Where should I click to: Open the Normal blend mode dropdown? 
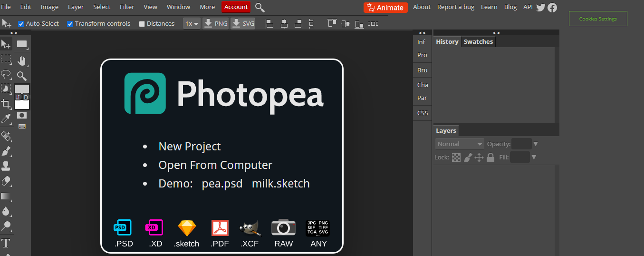460,144
